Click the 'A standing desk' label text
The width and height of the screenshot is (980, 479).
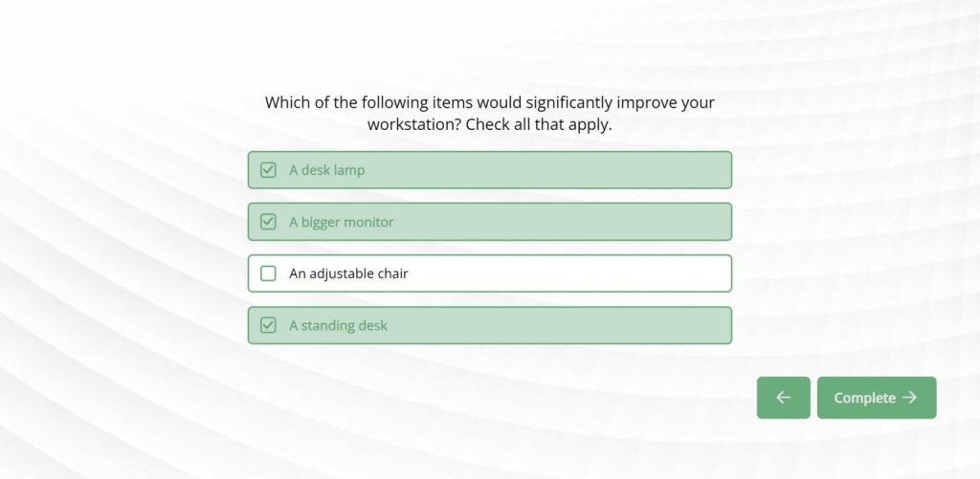click(338, 325)
